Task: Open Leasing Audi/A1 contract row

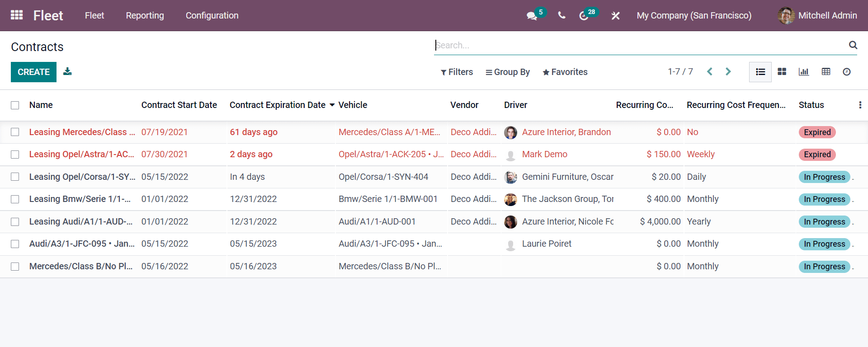Action: (81, 221)
